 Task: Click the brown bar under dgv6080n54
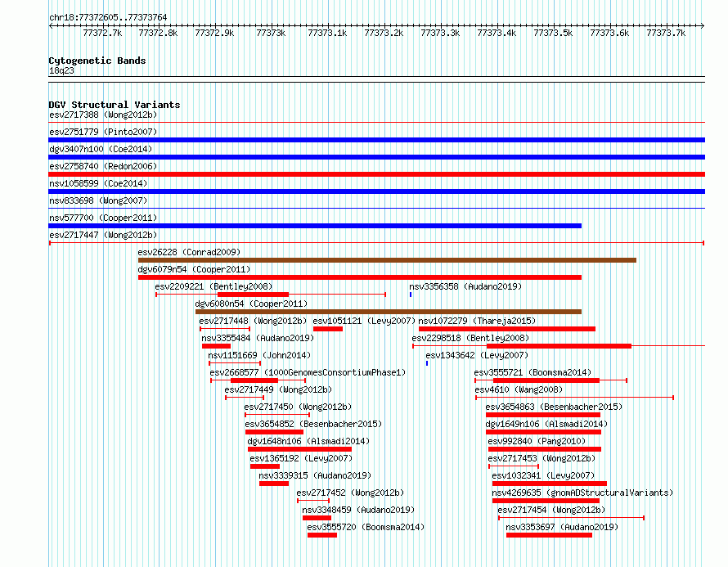(x=389, y=312)
